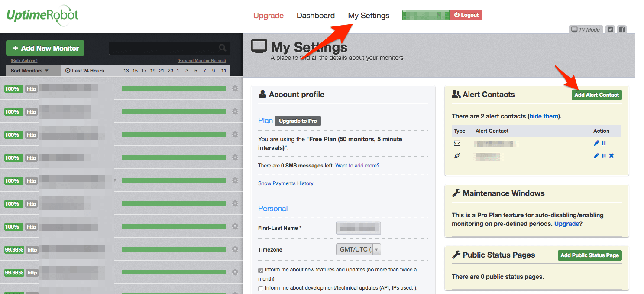Screen dimensions: 644x294
Task: Click Upgrade link under Maintenance Windows
Action: pyautogui.click(x=566, y=224)
